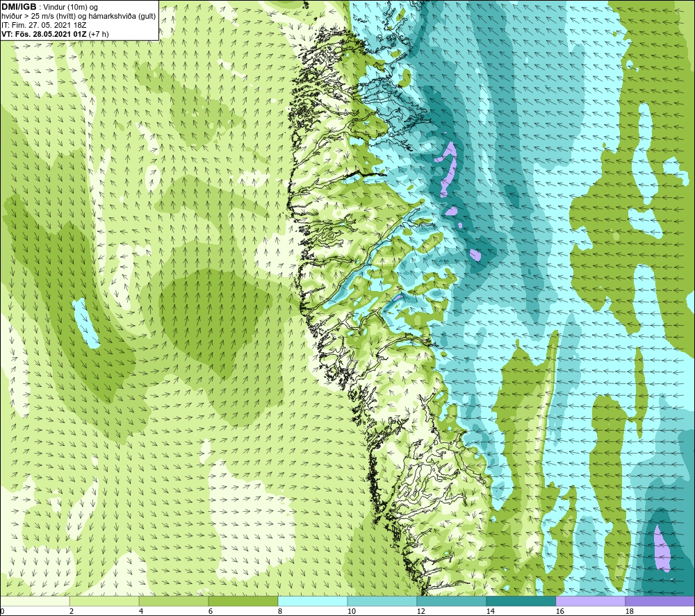The height and width of the screenshot is (616, 695).
Task: Pick the 0–2 pale cream legend swatch
Action: (x=35, y=601)
